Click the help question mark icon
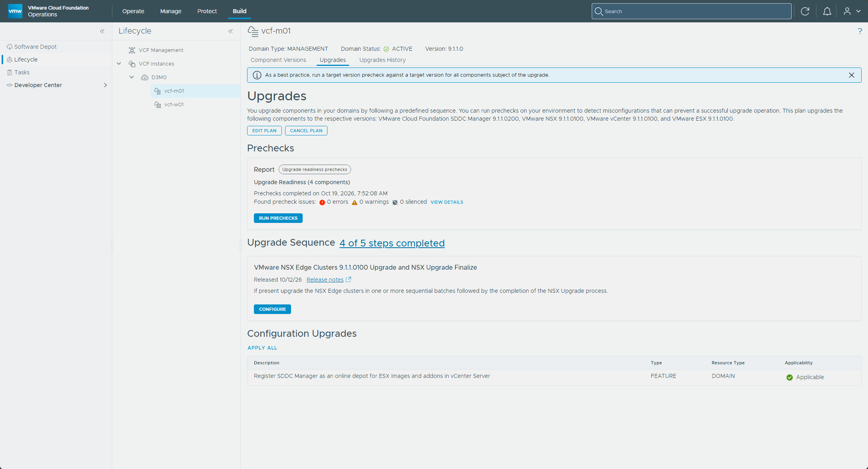This screenshot has width=868, height=469. point(860,31)
